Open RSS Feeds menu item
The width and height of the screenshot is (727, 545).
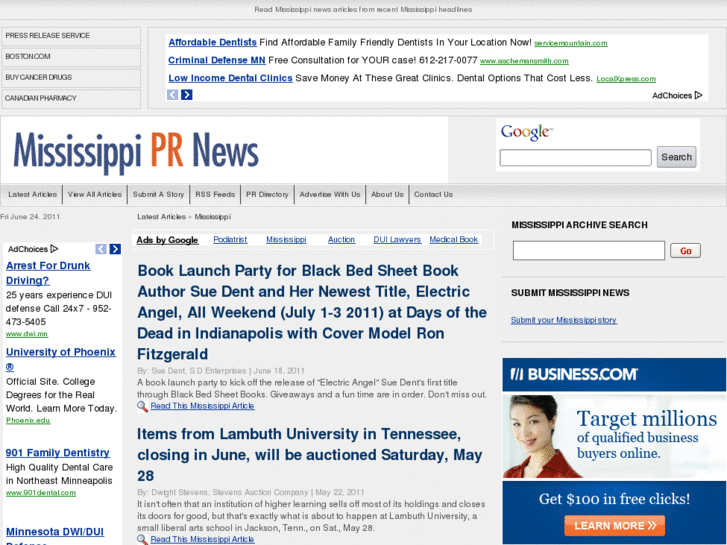(x=215, y=194)
